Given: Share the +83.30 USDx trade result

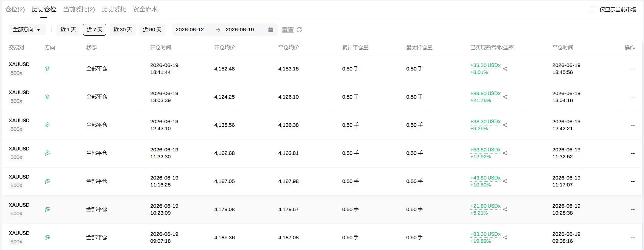Looking at the screenshot, I should [x=505, y=237].
